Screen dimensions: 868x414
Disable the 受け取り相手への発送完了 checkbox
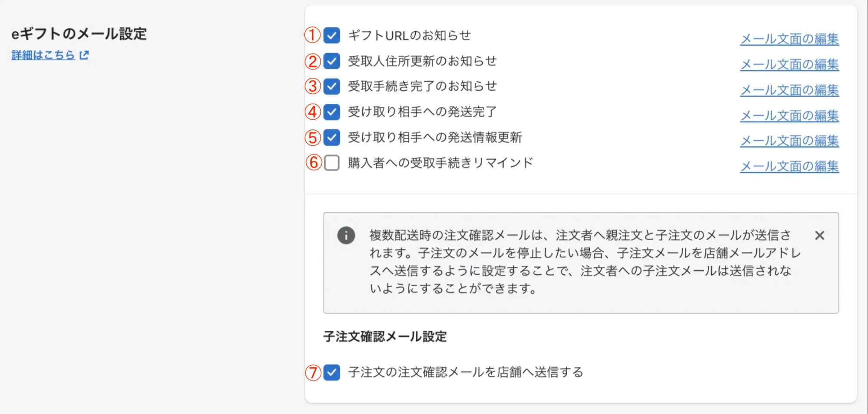click(332, 112)
